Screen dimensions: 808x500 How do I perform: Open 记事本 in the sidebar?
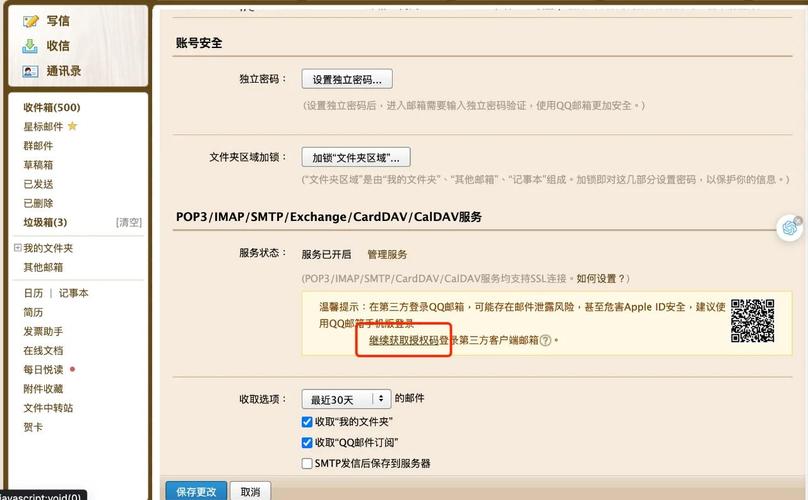[73, 293]
